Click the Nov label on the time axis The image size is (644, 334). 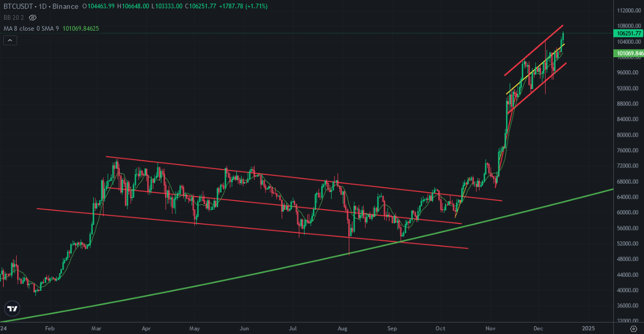click(490, 329)
